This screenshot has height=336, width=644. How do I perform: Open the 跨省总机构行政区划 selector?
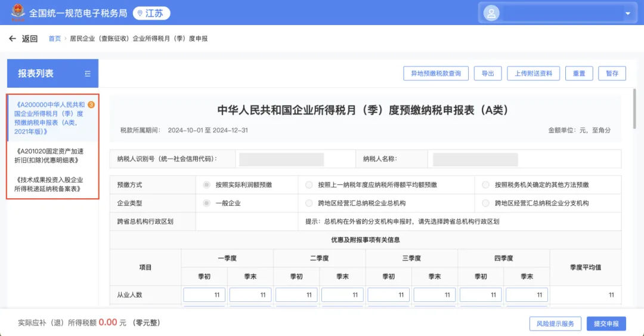tap(247, 221)
